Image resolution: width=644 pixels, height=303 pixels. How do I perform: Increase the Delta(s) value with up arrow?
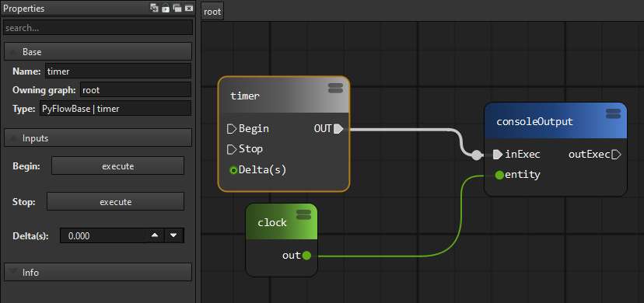[155, 235]
